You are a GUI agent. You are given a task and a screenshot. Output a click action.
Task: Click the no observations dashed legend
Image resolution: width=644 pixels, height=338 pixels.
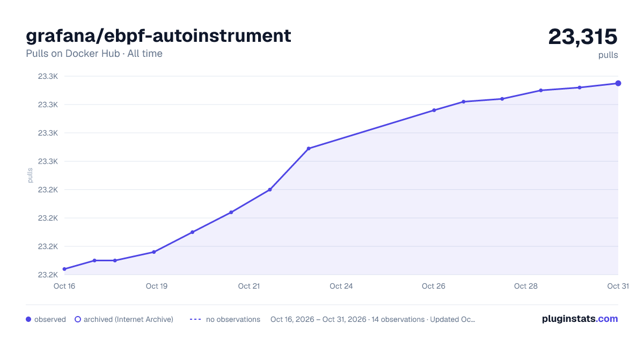pos(195,319)
